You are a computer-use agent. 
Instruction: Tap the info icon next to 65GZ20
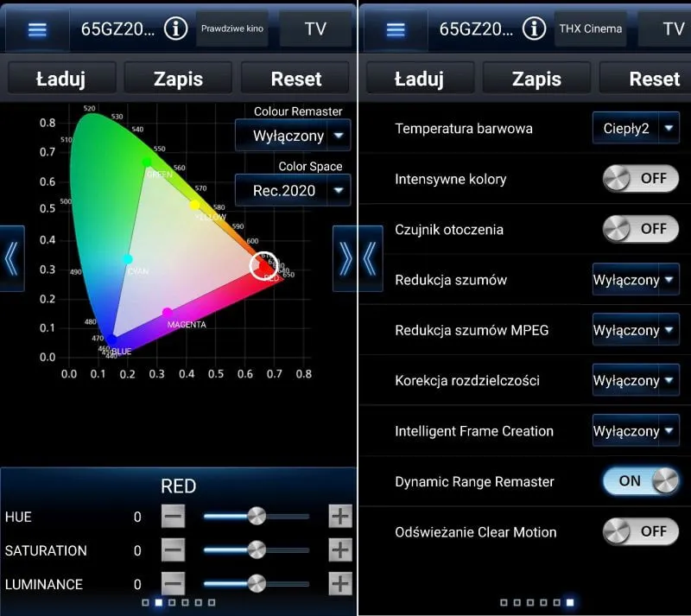pyautogui.click(x=174, y=28)
